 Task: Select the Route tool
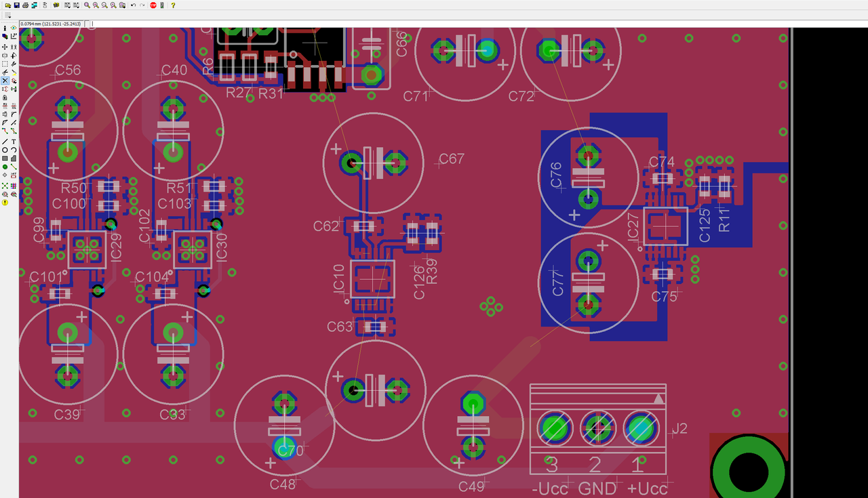(5, 131)
